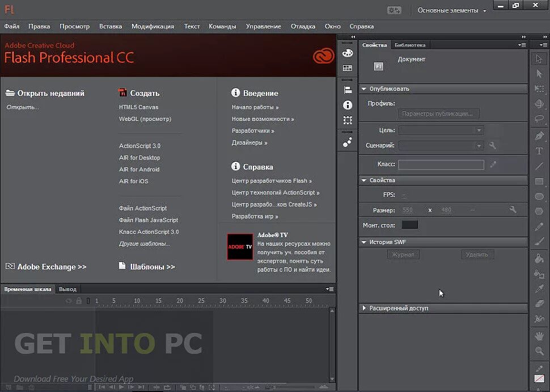Toggle loop playback in timeline
This screenshot has height=392, width=550.
tap(167, 387)
